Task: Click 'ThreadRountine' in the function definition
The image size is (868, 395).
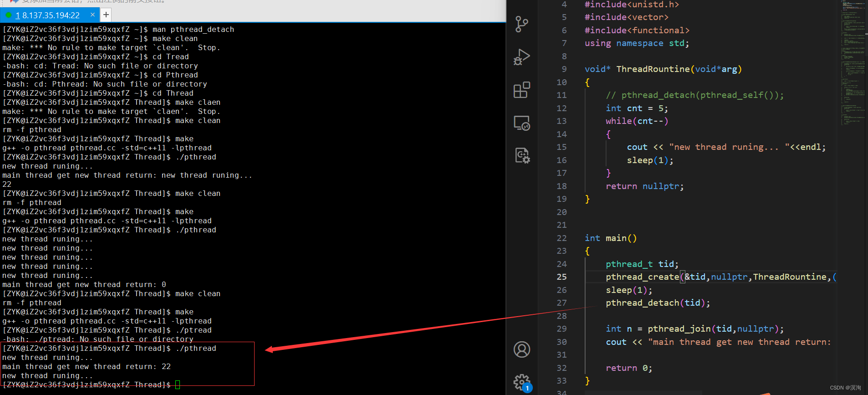Action: click(x=653, y=69)
